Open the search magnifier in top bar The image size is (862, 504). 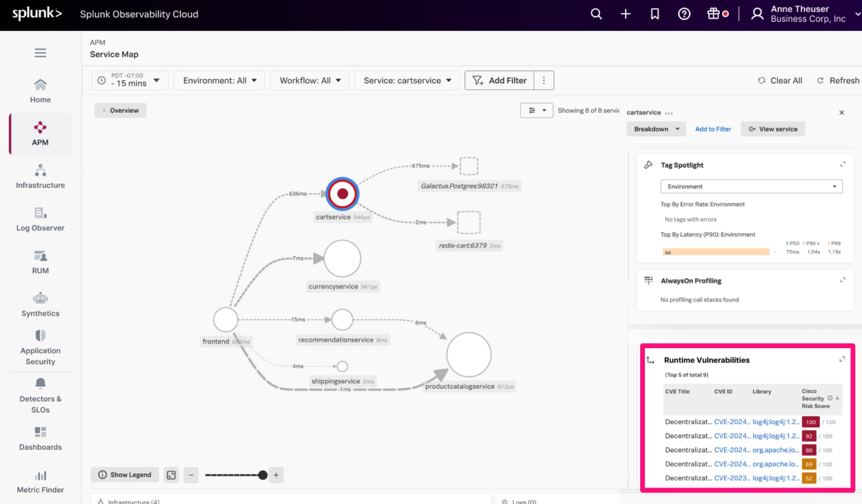[x=596, y=14]
